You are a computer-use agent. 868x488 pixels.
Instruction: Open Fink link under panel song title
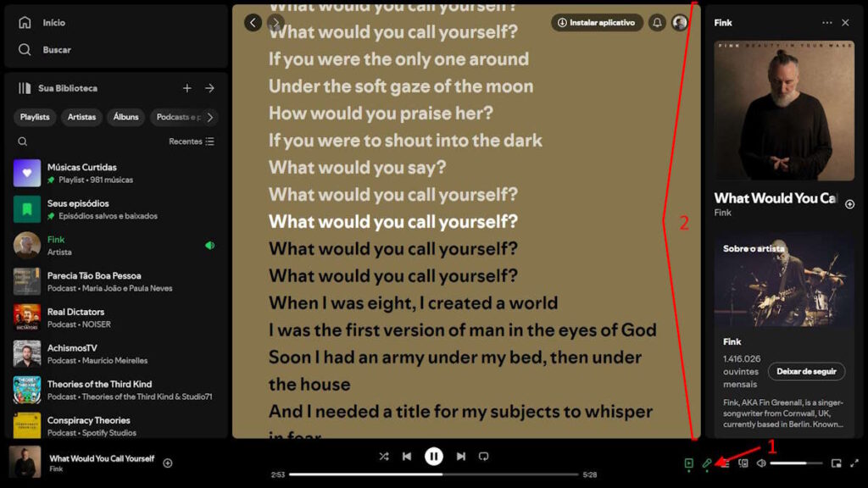point(722,213)
